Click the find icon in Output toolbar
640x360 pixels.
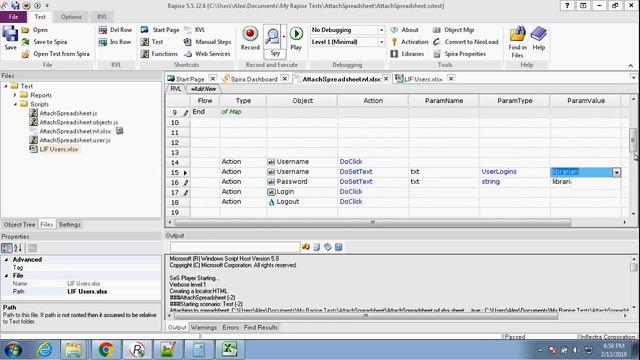pyautogui.click(x=306, y=247)
